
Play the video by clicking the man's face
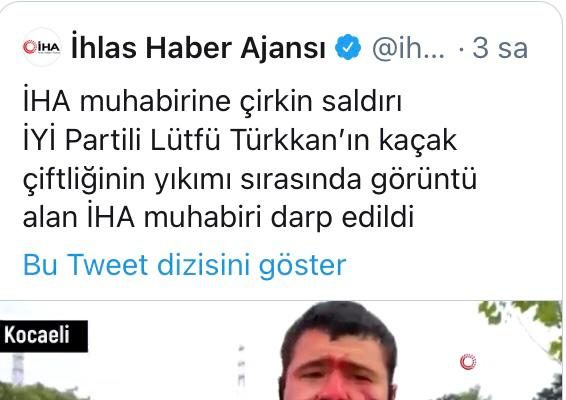tap(338, 356)
